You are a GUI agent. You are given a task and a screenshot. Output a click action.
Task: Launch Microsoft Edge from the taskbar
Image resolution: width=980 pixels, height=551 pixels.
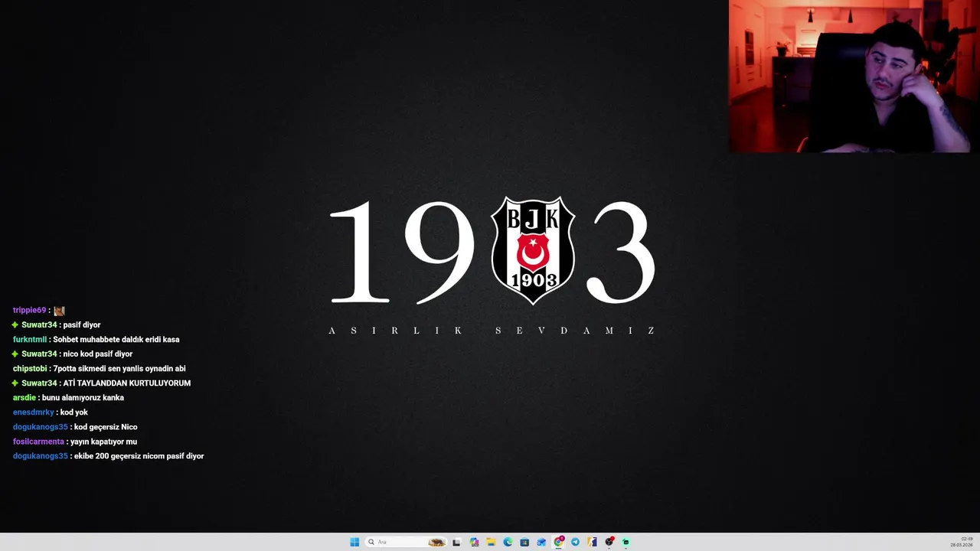[x=508, y=542]
